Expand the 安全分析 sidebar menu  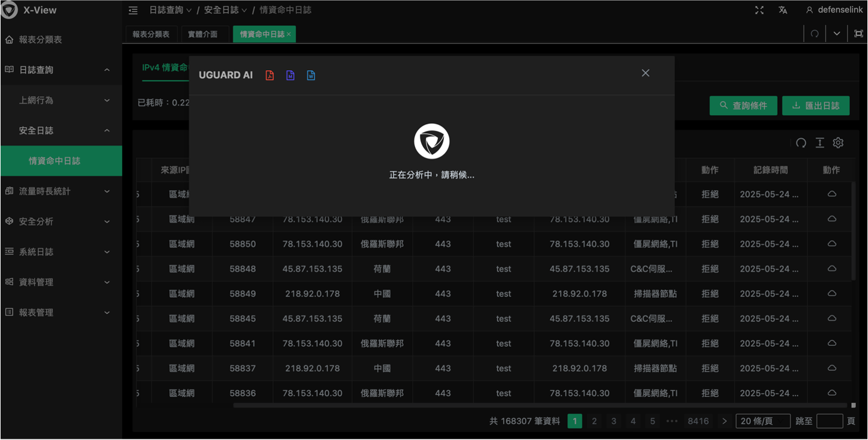[x=61, y=222]
